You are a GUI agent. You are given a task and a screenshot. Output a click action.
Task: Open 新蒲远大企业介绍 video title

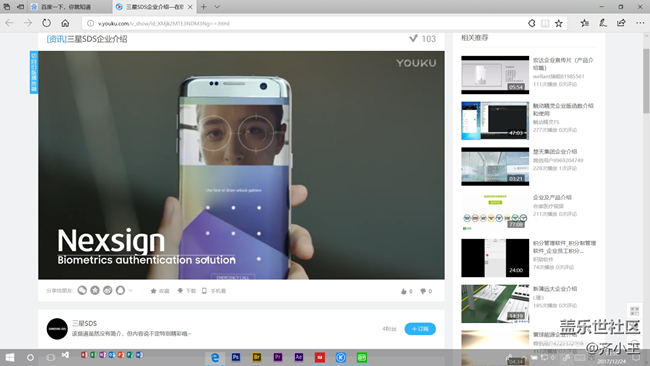pyautogui.click(x=555, y=288)
